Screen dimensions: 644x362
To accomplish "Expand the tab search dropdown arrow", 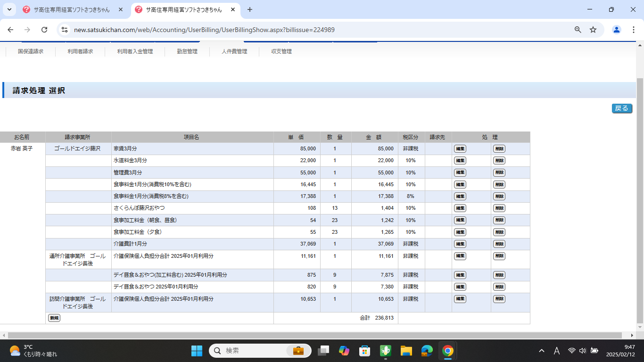I will click(x=9, y=9).
